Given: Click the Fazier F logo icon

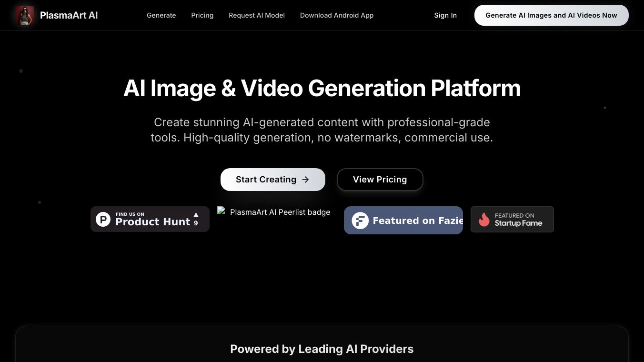Looking at the screenshot, I should point(360,221).
